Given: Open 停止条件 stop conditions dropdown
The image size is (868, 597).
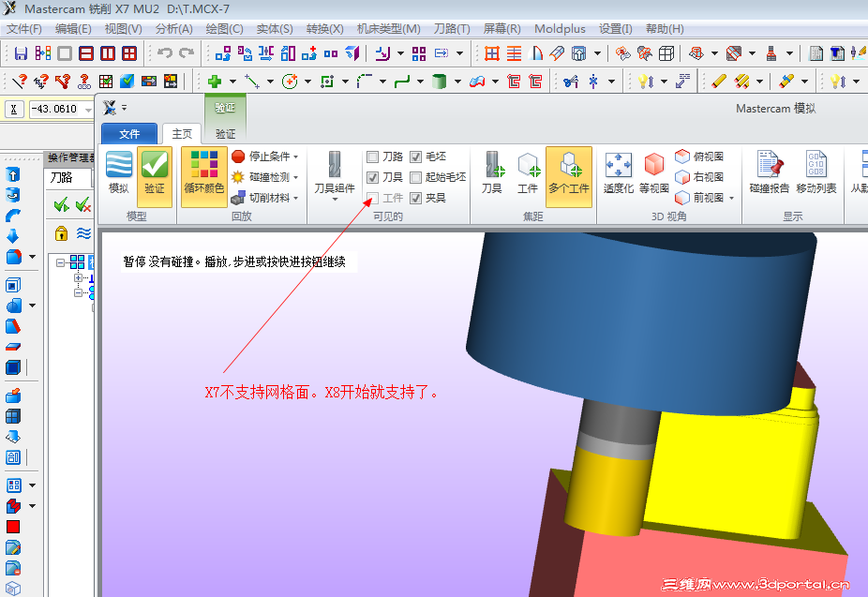Looking at the screenshot, I should 265,157.
